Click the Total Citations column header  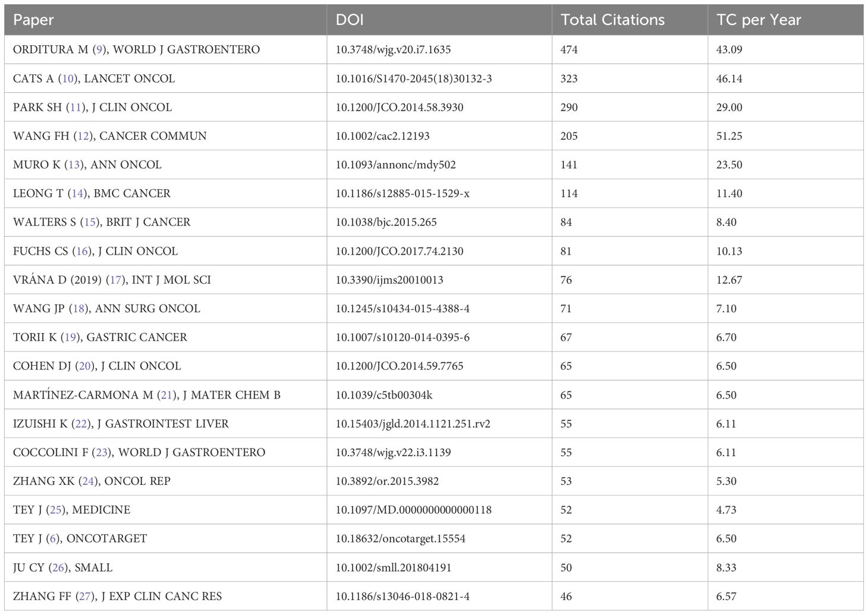coord(612,20)
